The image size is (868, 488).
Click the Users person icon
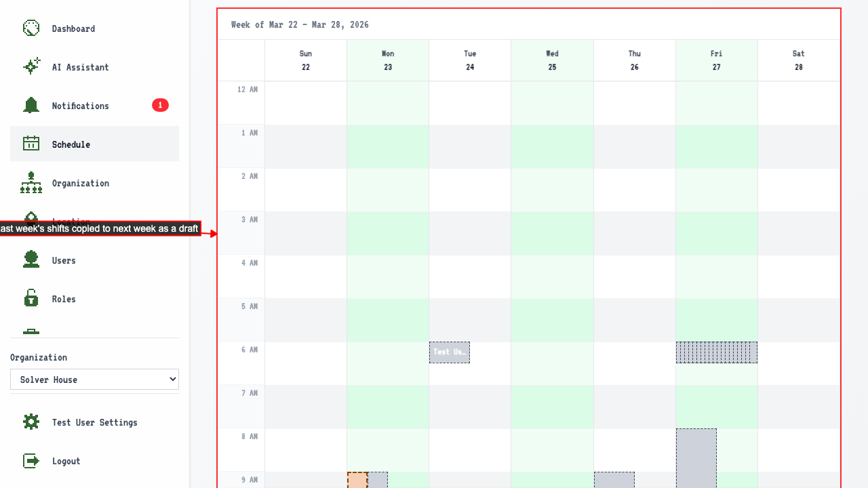tap(31, 260)
